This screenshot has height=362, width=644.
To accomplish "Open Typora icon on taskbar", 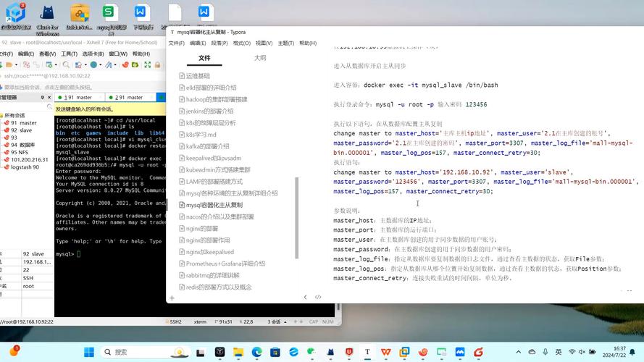I will point(367,352).
